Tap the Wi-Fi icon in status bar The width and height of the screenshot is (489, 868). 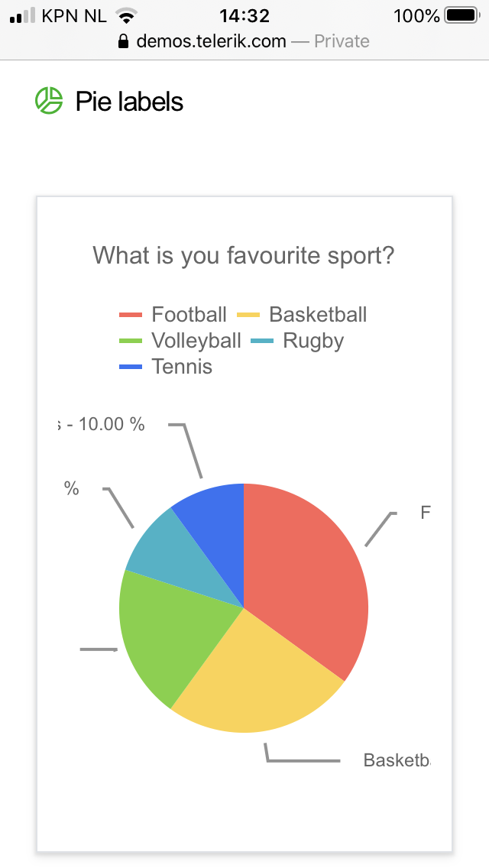125,15
